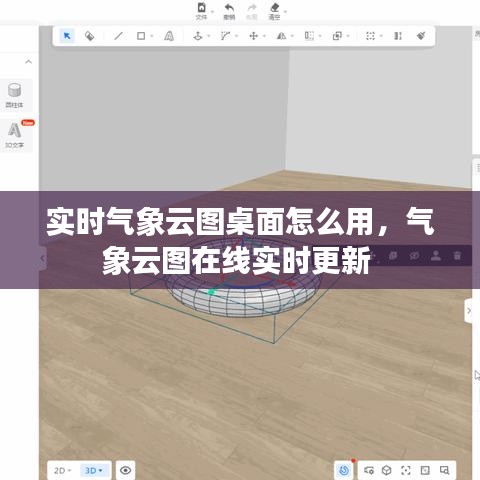Click the green handle point on torus
Screen dimensions: 480x480
[211, 292]
